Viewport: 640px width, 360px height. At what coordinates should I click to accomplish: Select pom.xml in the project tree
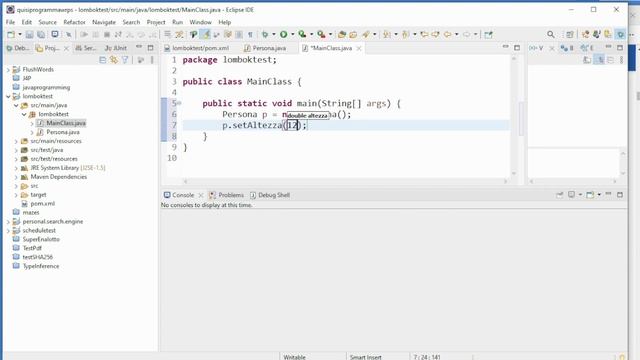[42, 204]
